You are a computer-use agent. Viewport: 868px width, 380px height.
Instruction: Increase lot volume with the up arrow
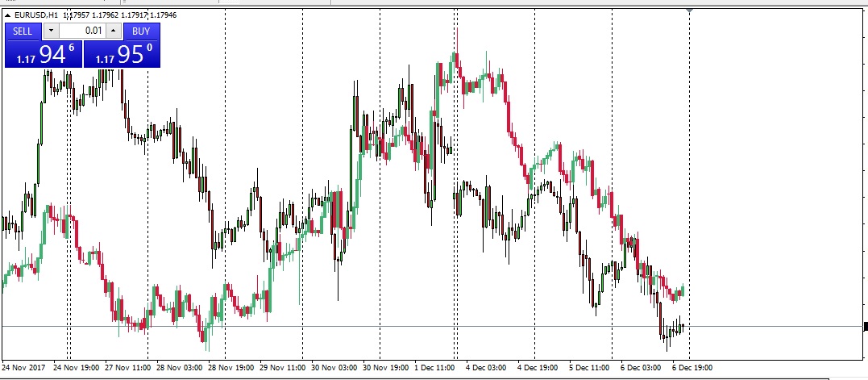(113, 31)
